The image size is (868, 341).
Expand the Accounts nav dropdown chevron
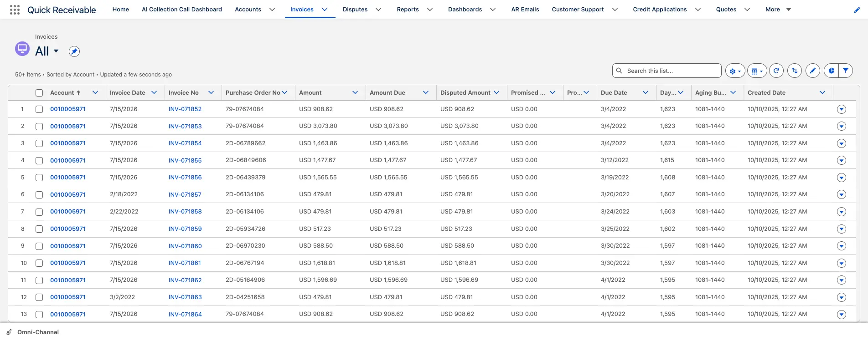(272, 10)
